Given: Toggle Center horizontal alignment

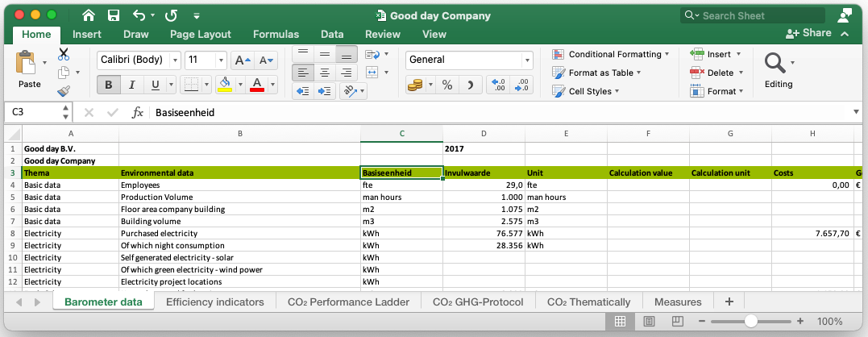Looking at the screenshot, I should tap(325, 73).
